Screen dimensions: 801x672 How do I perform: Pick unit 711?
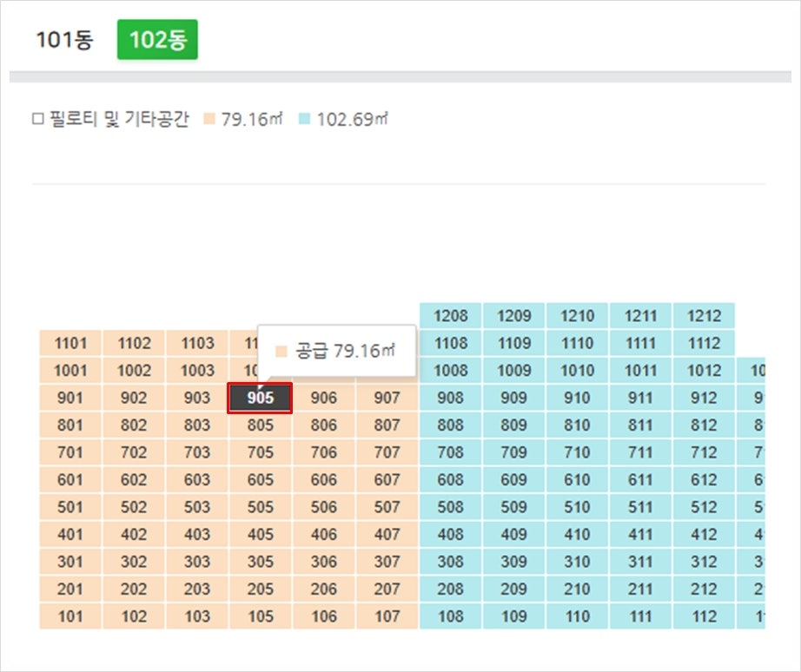tap(640, 452)
